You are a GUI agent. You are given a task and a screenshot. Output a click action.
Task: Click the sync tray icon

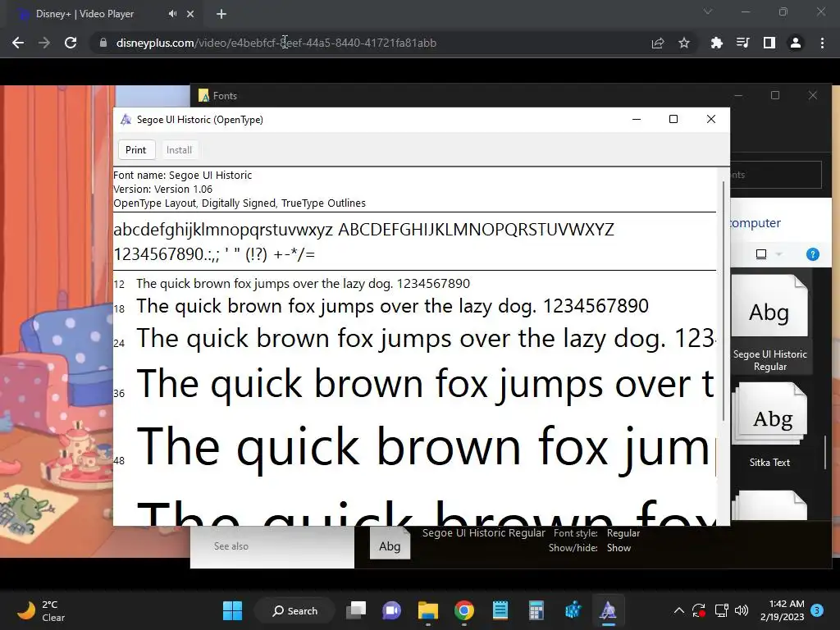[699, 610]
